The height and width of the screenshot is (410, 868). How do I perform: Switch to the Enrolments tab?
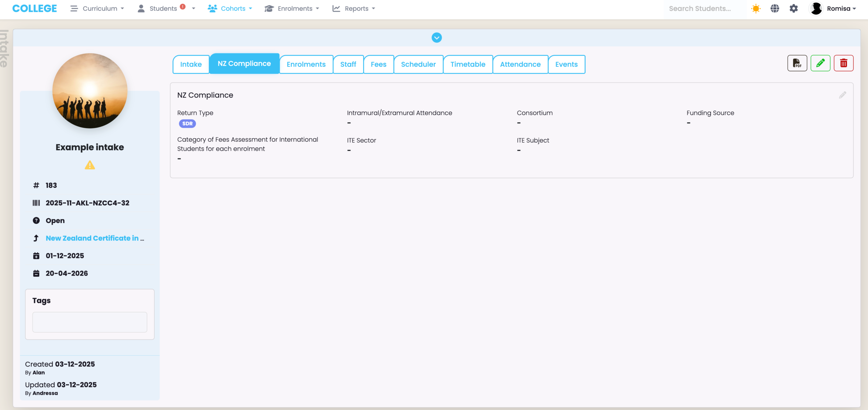tap(306, 64)
